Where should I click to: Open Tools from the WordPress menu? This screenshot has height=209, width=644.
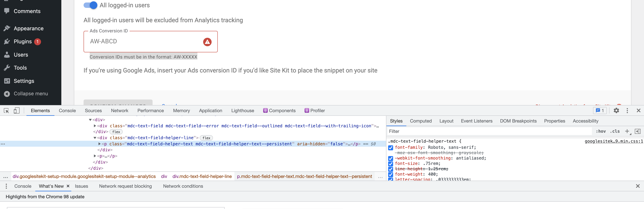click(x=20, y=67)
